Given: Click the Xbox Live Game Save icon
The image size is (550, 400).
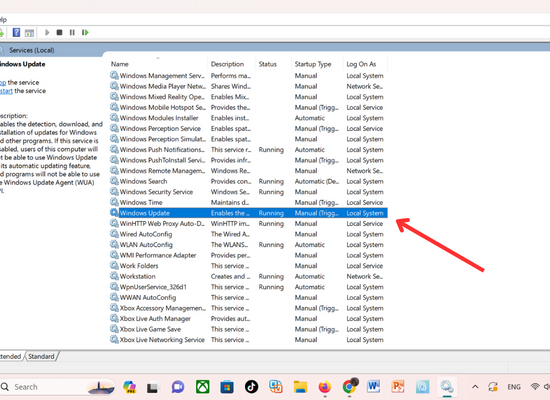Looking at the screenshot, I should [x=114, y=329].
